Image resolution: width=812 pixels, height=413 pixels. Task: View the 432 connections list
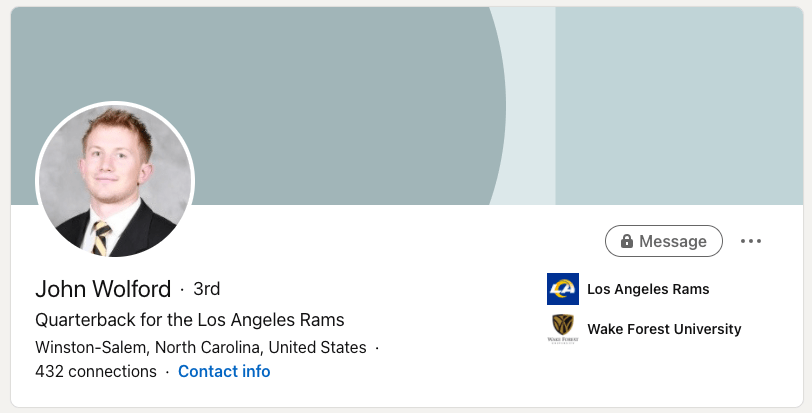(x=96, y=371)
